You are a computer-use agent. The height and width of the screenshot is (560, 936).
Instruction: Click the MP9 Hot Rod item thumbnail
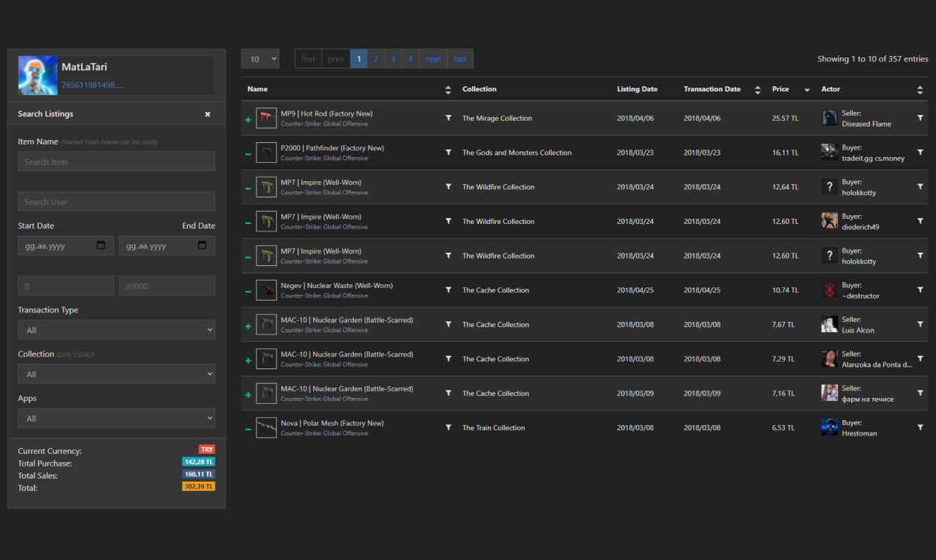(x=266, y=118)
